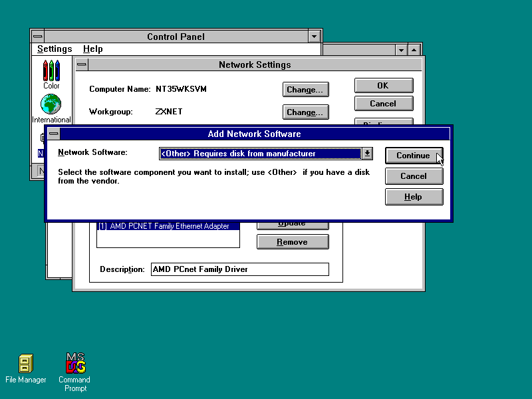Launch File Manager desktop icon
Screen dimensions: 532x399
26,369
